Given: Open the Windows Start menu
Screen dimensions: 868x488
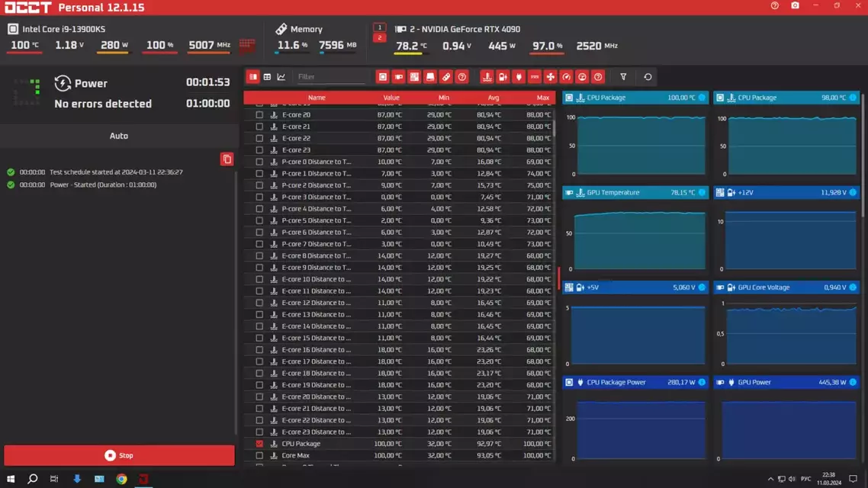Looking at the screenshot, I should coord(11,479).
